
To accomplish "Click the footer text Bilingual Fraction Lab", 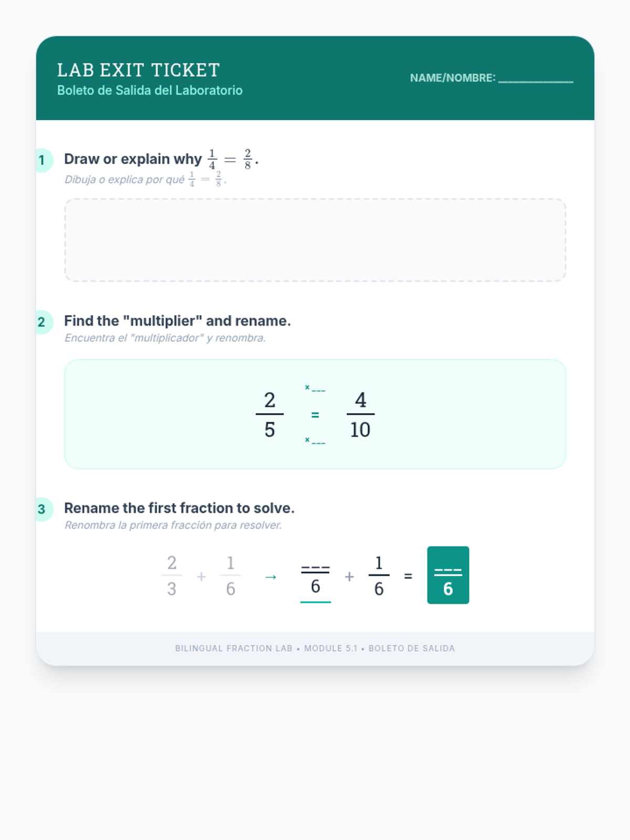I will (234, 648).
